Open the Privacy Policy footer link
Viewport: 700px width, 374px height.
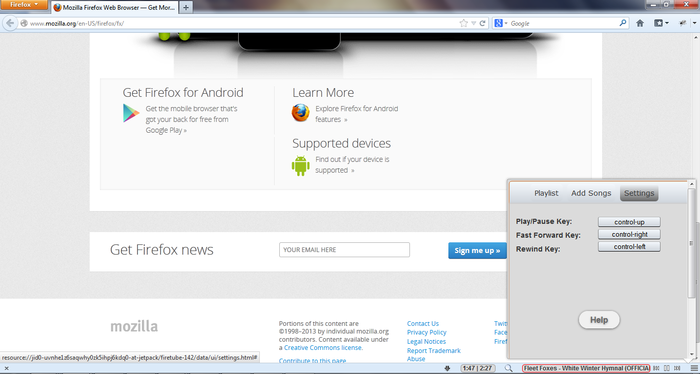(426, 332)
